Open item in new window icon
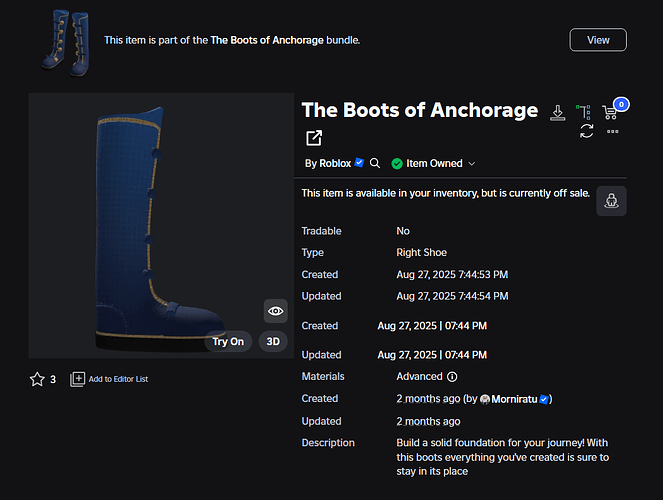This screenshot has height=500, width=663. click(x=314, y=138)
